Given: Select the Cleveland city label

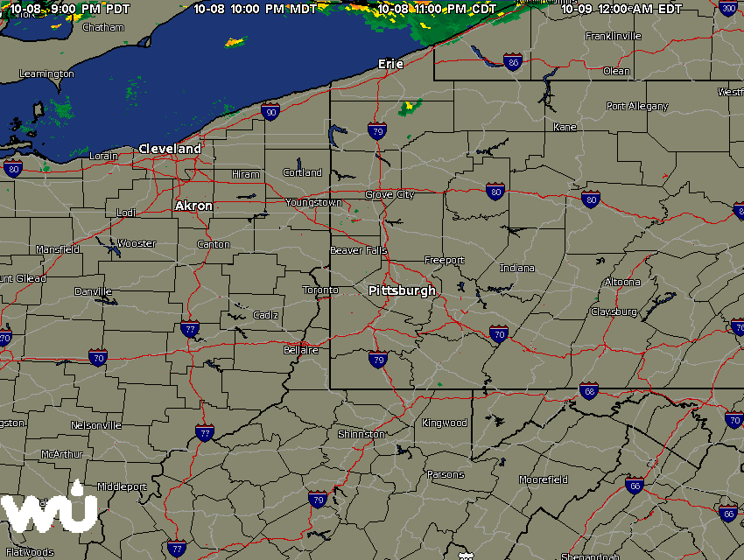Looking at the screenshot, I should point(170,149).
